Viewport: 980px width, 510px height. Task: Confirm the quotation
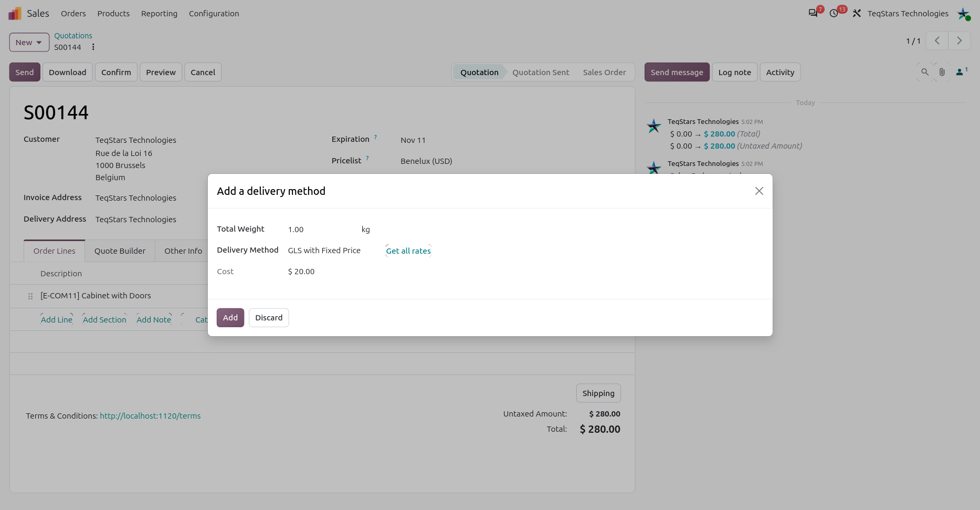(x=116, y=72)
